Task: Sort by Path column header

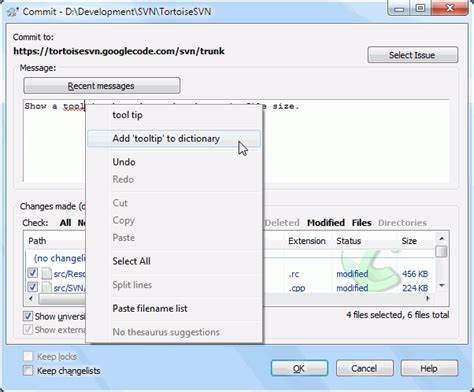Action: 55,241
